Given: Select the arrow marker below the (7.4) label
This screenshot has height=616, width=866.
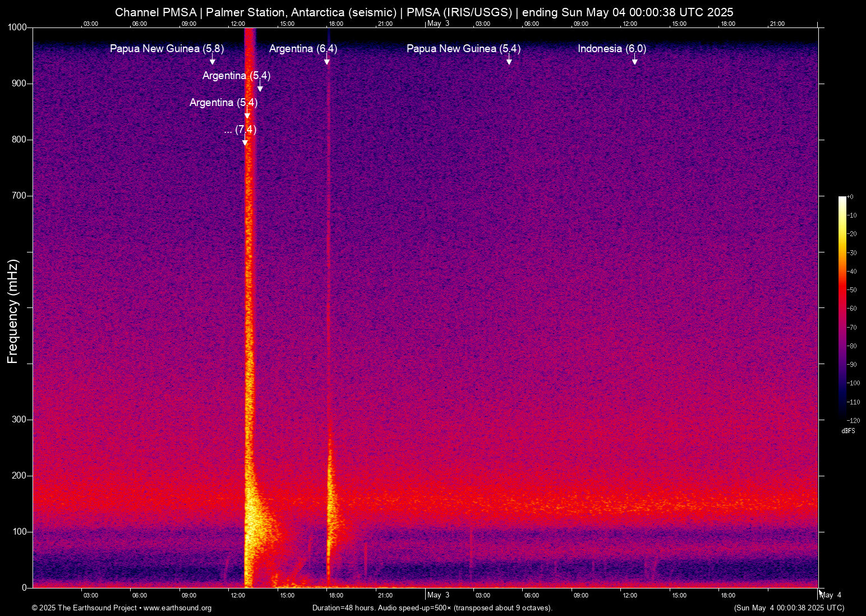Looking at the screenshot, I should (x=245, y=141).
